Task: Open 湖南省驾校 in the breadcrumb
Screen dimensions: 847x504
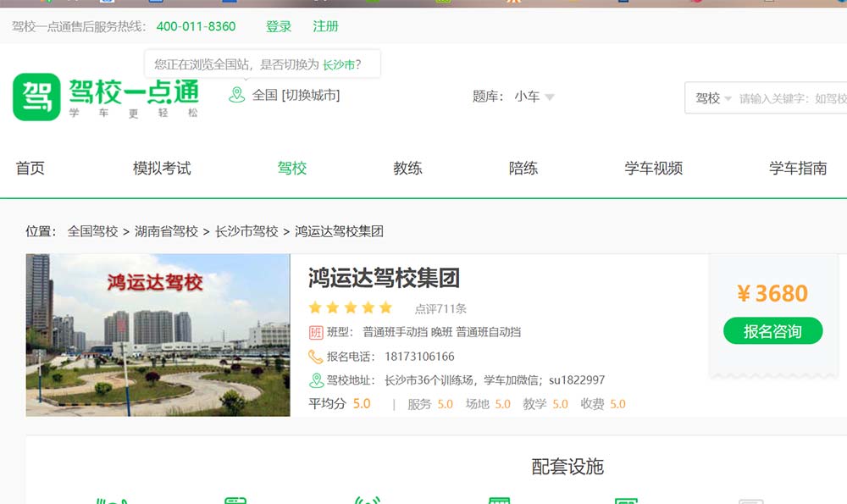Action: [x=166, y=231]
